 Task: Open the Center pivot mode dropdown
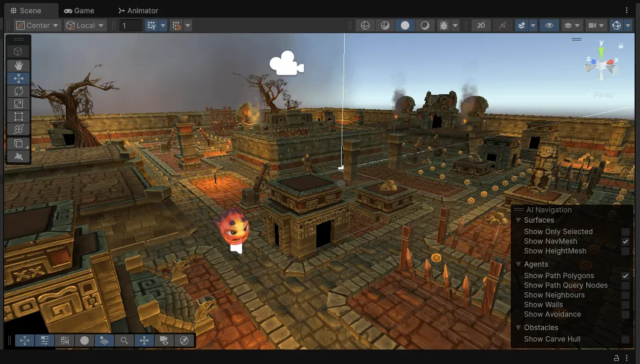pos(37,25)
